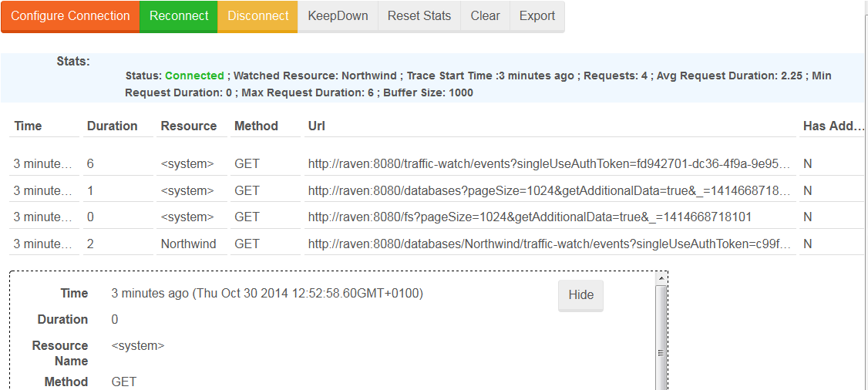Click the Configure Connection button

[x=70, y=17]
